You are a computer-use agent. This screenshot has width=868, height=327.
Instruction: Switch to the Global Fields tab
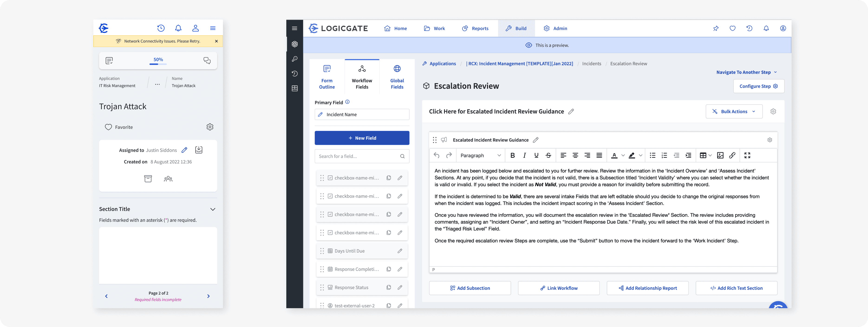[x=397, y=77]
